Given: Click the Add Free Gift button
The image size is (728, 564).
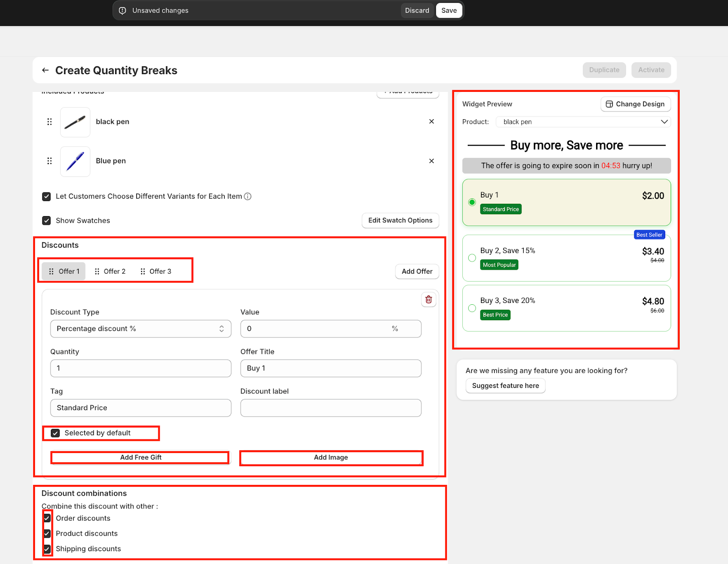Looking at the screenshot, I should tap(141, 458).
